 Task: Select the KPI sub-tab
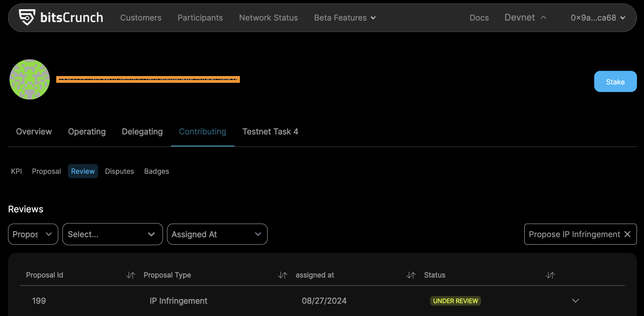(x=16, y=171)
